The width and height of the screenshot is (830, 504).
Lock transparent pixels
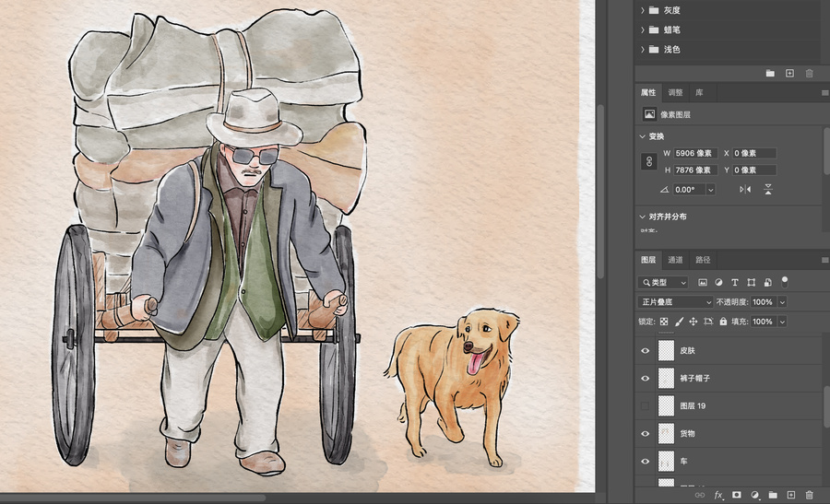click(664, 322)
